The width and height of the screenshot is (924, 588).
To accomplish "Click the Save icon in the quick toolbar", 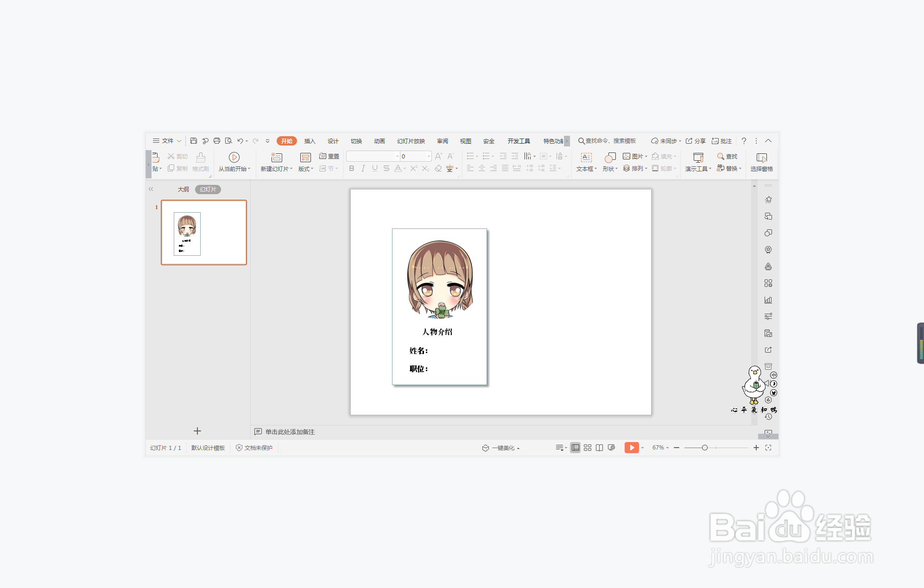I will [194, 141].
